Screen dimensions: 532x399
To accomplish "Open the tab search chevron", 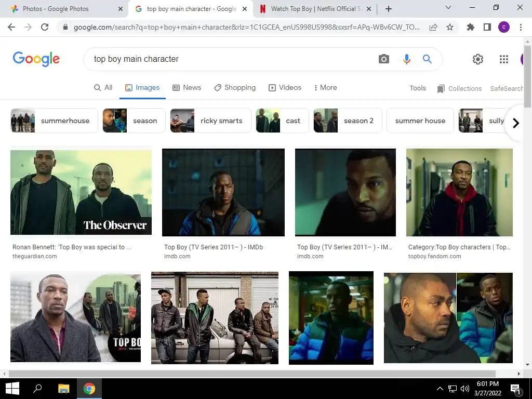I will [448, 7].
